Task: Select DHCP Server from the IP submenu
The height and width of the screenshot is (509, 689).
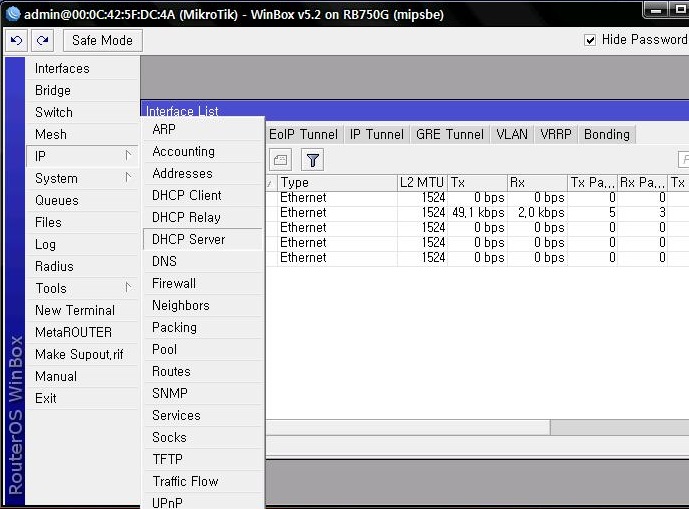Action: pos(203,239)
